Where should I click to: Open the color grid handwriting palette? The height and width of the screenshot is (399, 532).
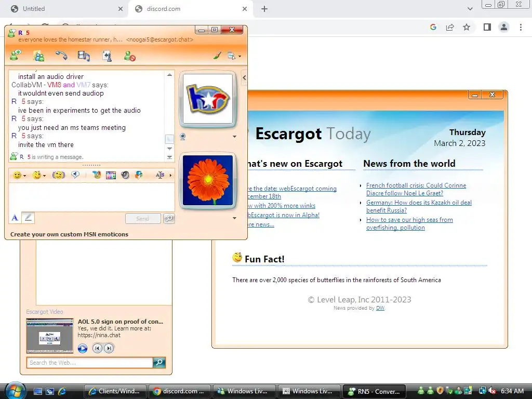111,176
